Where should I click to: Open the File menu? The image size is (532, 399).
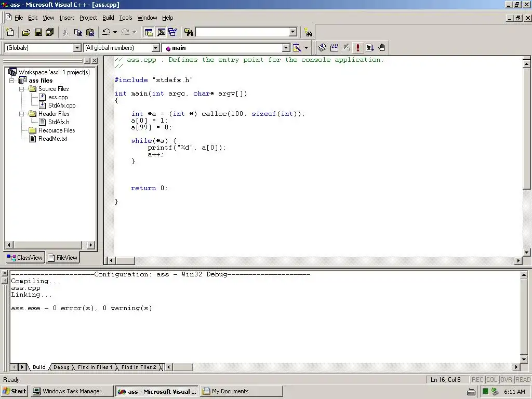point(19,18)
